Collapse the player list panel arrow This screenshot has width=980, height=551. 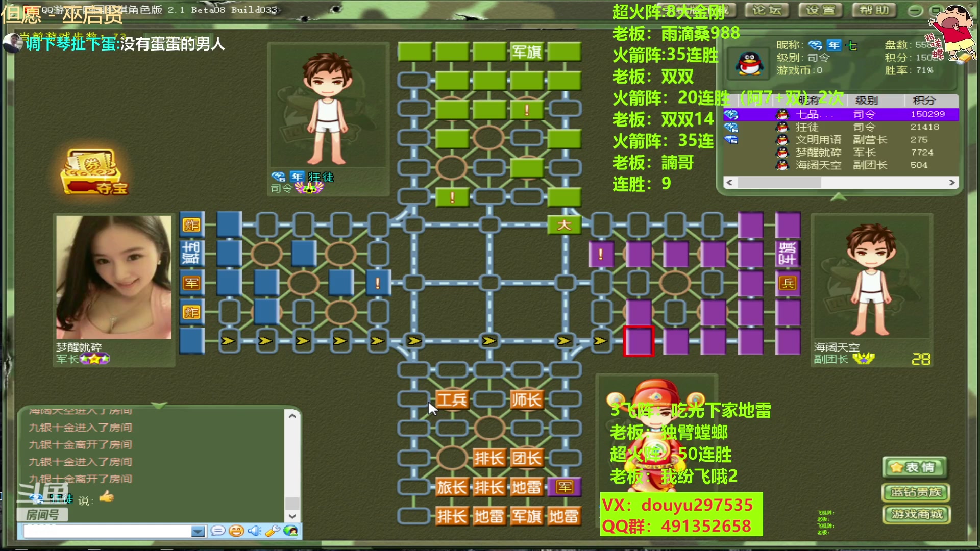tap(839, 196)
